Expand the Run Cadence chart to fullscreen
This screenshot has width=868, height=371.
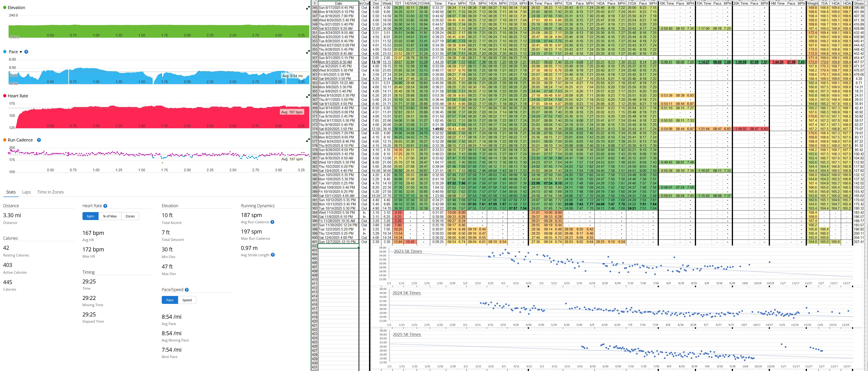coord(308,140)
